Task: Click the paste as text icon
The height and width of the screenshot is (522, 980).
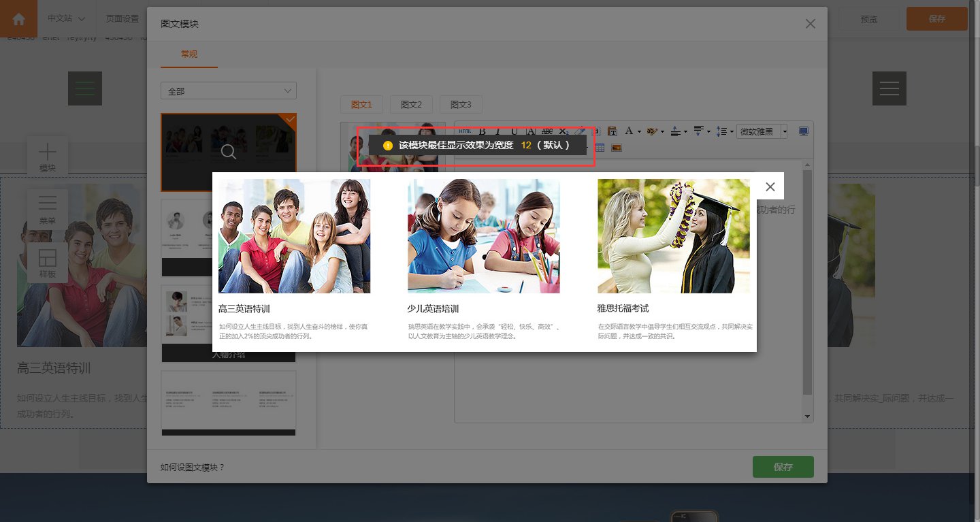Action: 612,131
